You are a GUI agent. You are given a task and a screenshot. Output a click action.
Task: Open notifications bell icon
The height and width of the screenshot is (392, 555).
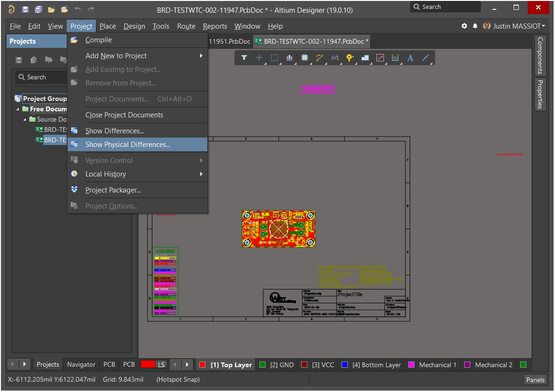tap(475, 26)
